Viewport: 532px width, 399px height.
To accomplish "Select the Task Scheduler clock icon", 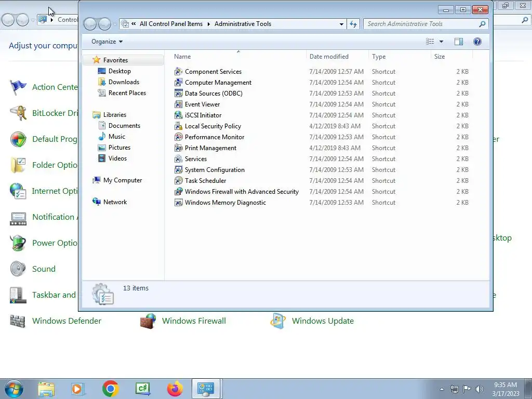I will (x=179, y=180).
